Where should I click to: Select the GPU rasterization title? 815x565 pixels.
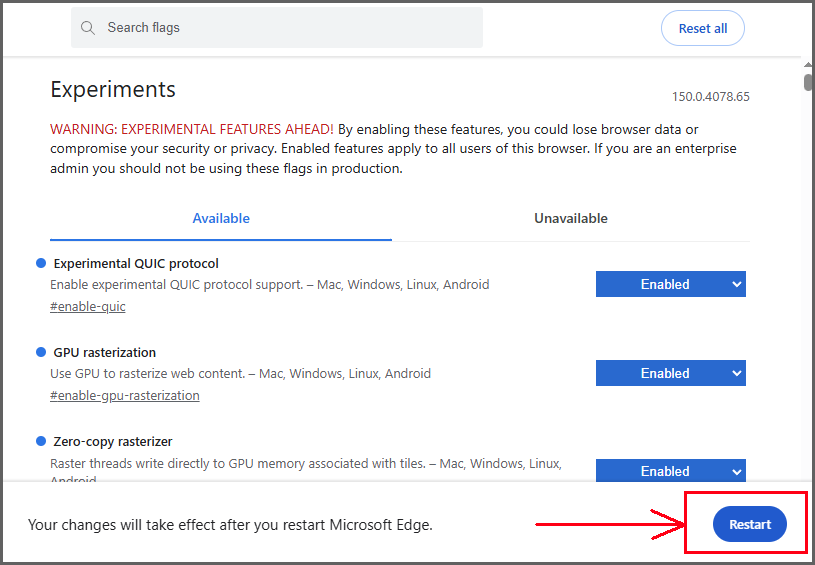coord(104,352)
